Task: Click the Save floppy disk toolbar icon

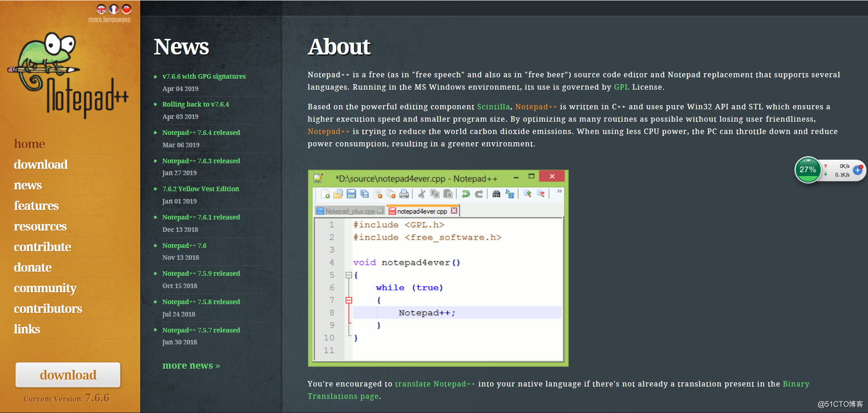Action: [351, 194]
